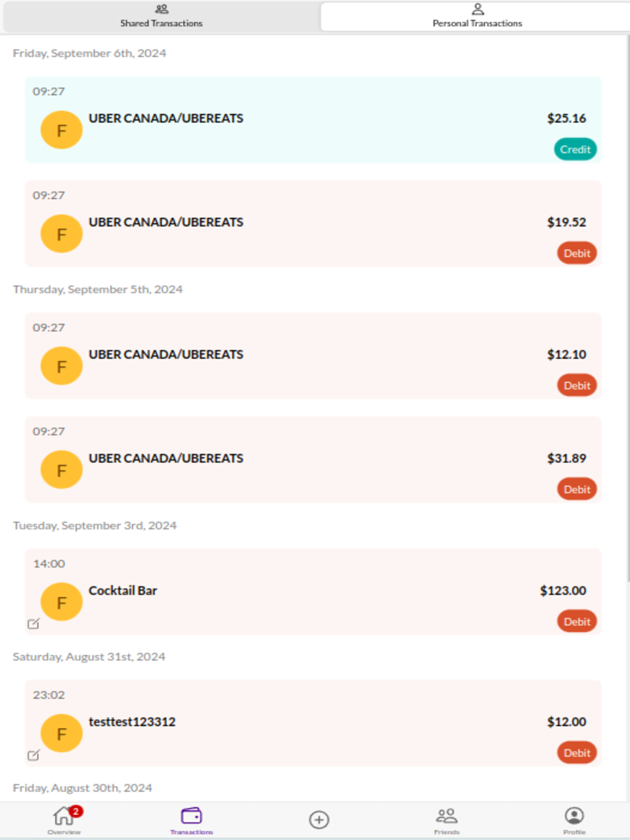Click the F avatar on $25.16 transaction
This screenshot has width=630, height=840.
pos(61,130)
